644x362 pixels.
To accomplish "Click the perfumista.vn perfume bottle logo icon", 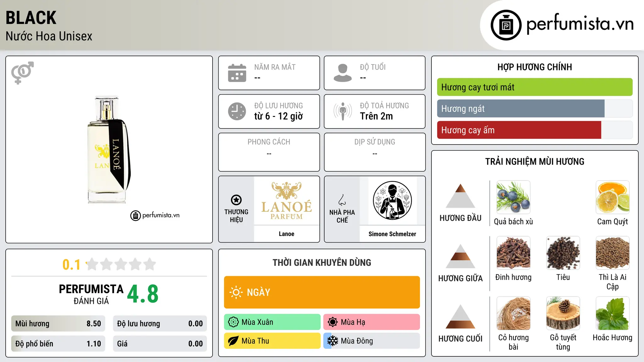I will coord(506,25).
